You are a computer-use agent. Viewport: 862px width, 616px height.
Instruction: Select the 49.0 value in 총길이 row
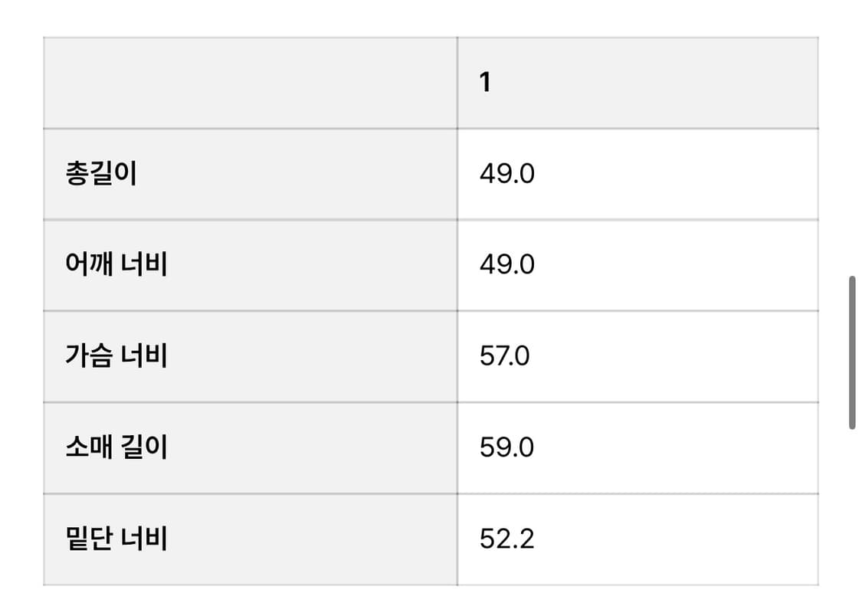point(506,175)
